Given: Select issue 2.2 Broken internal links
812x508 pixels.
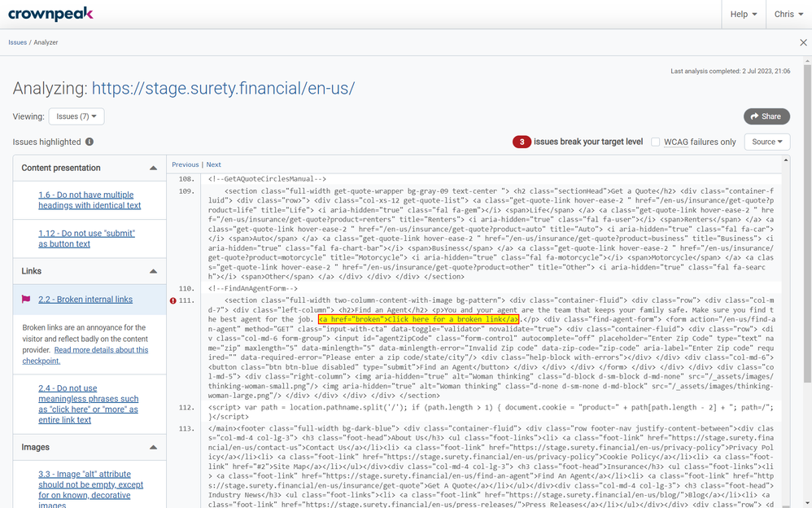Looking at the screenshot, I should coord(85,300).
